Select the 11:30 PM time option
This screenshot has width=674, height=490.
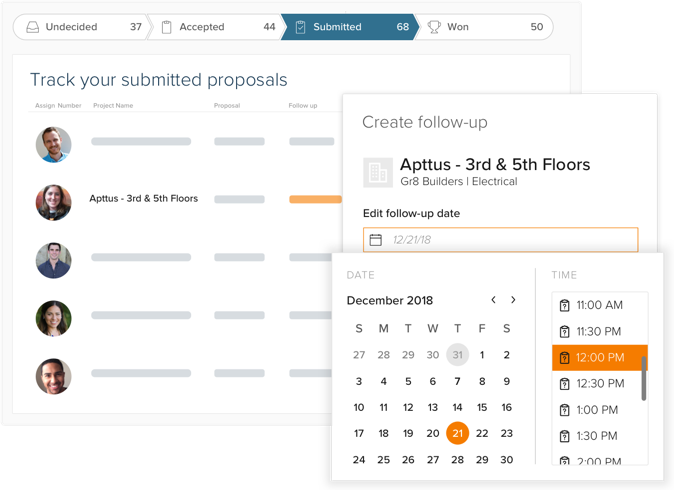(x=600, y=331)
